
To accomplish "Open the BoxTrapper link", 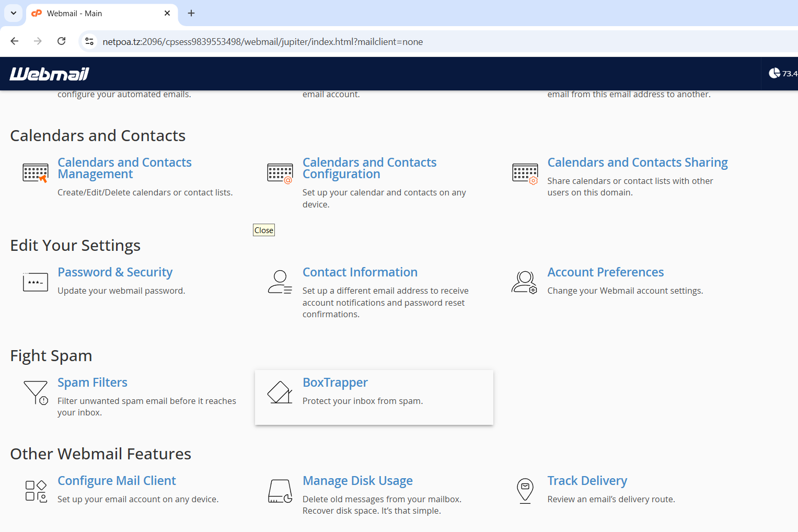I will (335, 383).
